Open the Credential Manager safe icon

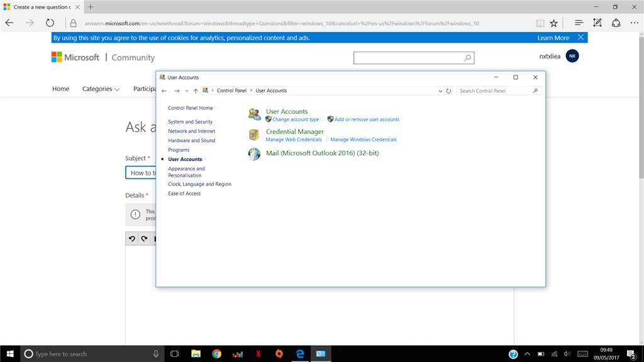[x=254, y=134]
